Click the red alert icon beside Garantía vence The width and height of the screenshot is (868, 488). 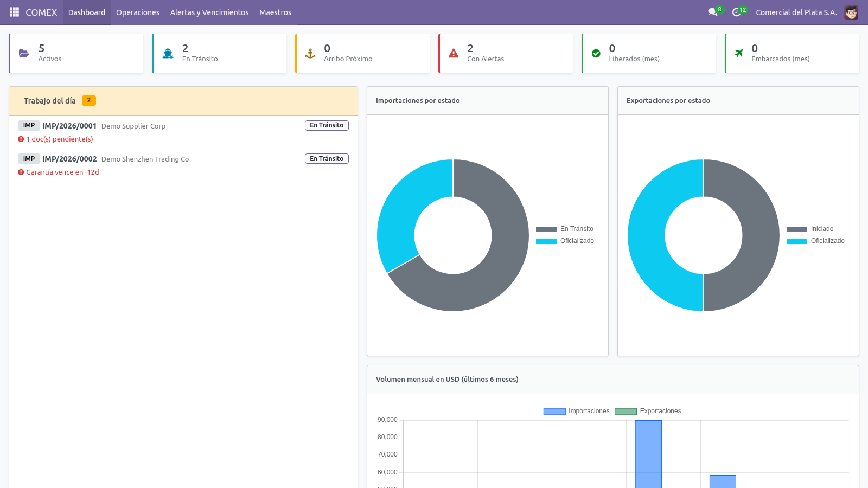[x=21, y=172]
